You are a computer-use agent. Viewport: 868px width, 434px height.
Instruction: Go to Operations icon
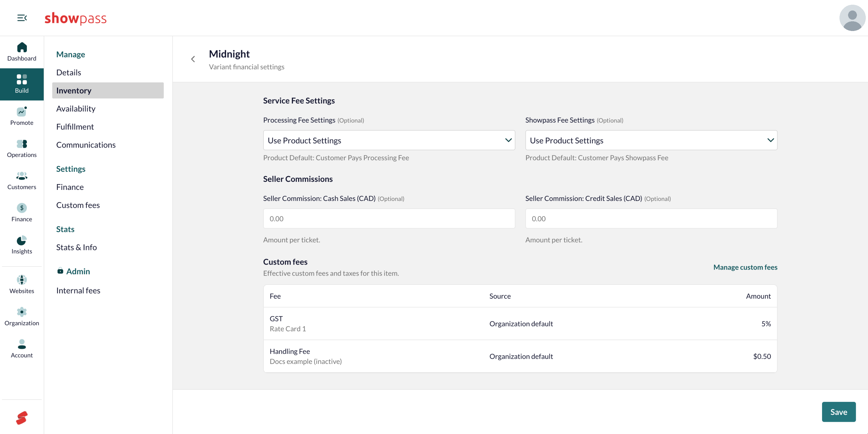[22, 144]
